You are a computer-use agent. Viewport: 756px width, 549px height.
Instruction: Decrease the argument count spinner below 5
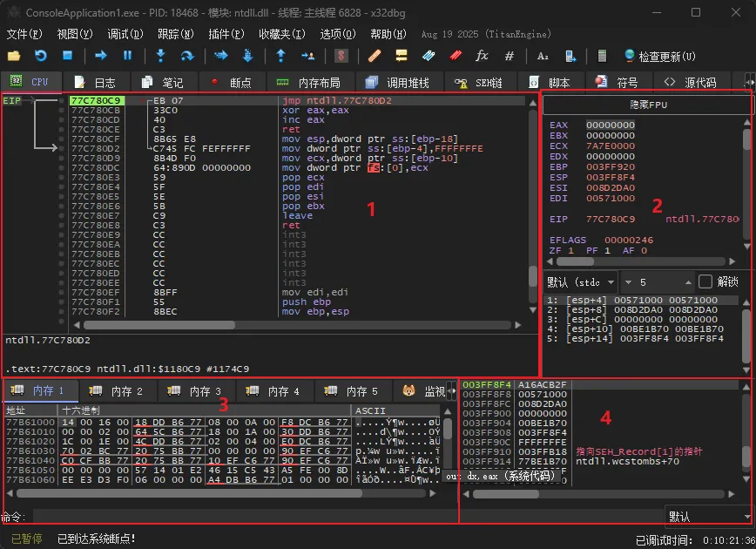(628, 281)
